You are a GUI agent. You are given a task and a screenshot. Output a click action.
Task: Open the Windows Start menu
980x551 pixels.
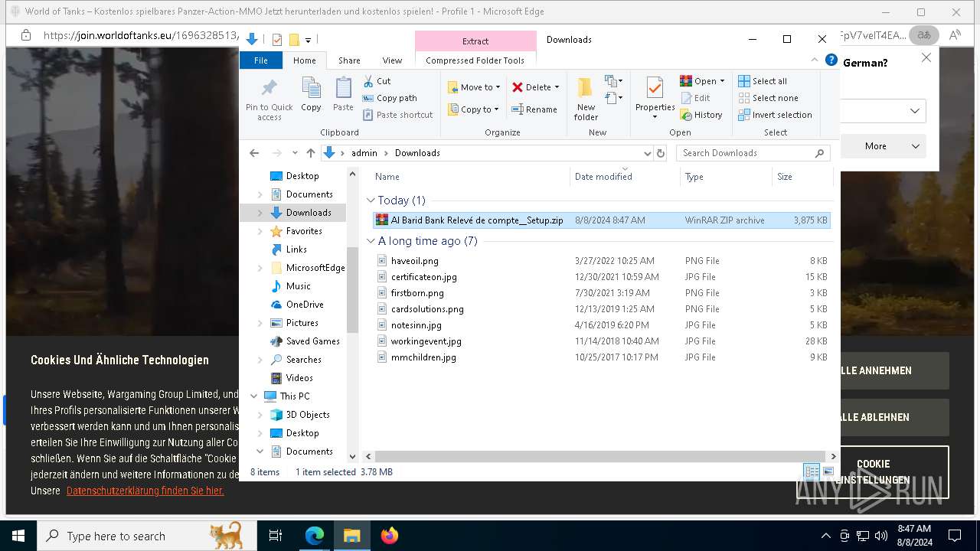[x=18, y=536]
